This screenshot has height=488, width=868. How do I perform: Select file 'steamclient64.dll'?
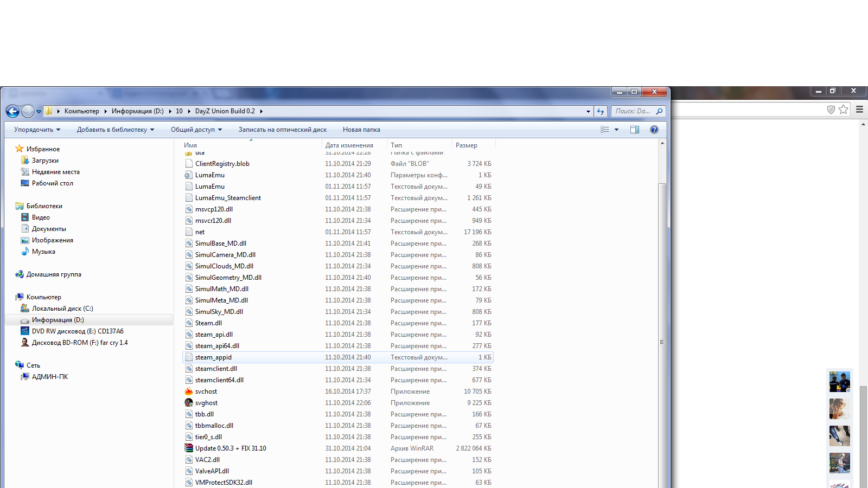(x=219, y=380)
